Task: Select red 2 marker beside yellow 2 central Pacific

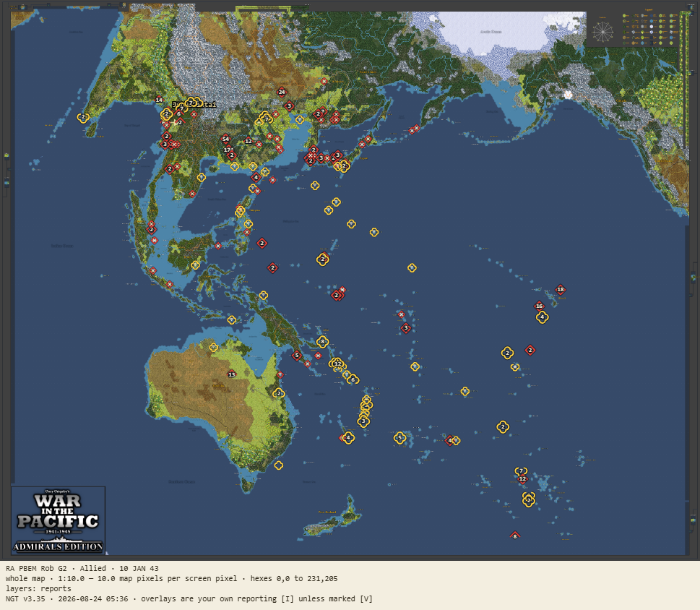Action: click(x=530, y=350)
